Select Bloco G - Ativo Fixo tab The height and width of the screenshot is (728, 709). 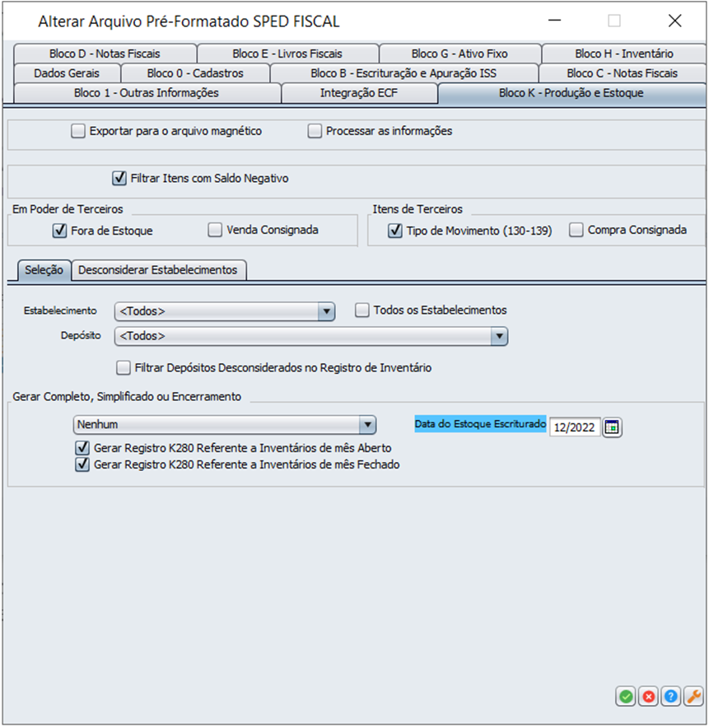459,54
